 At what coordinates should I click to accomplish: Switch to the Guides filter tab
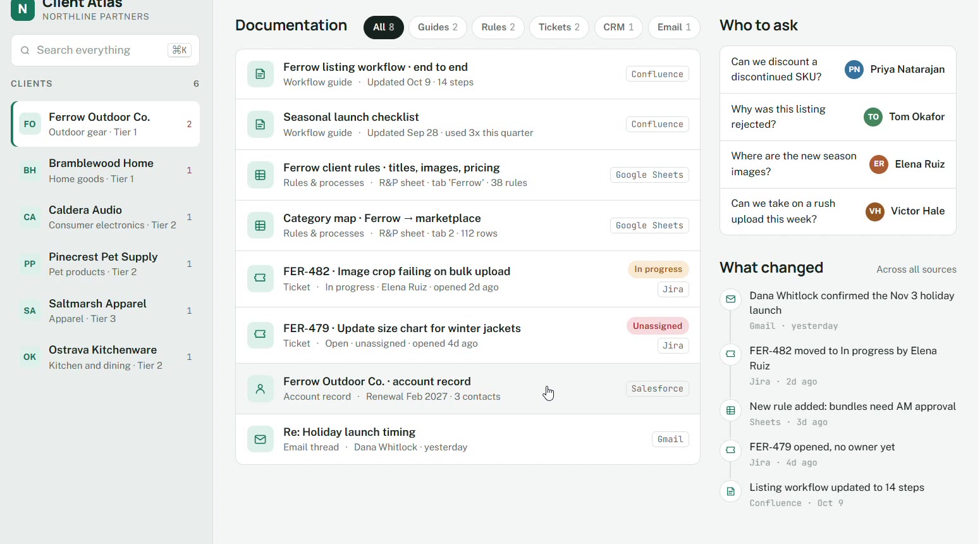point(438,27)
